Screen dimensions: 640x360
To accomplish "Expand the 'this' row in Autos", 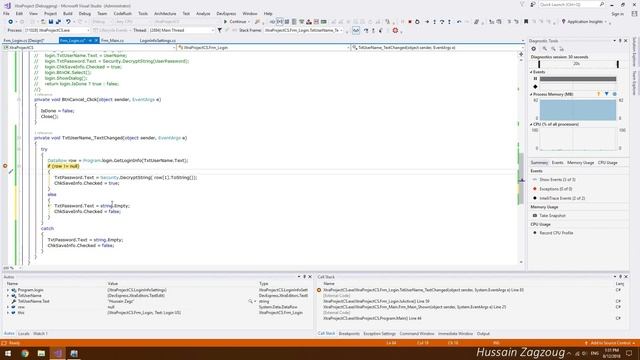I will pyautogui.click(x=8, y=313).
